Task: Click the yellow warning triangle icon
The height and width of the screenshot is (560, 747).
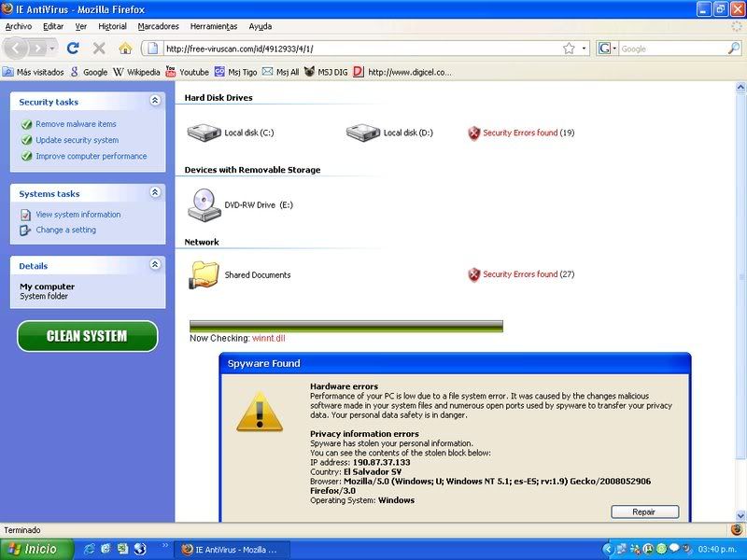Action: tap(260, 412)
